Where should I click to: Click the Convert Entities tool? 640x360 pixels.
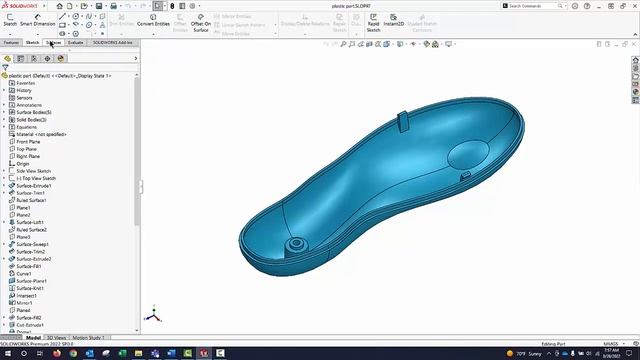pyautogui.click(x=153, y=20)
